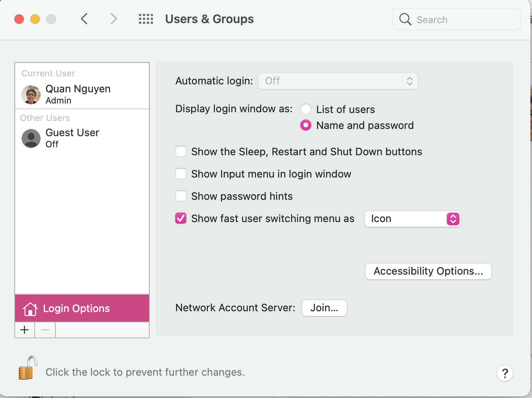Show all preferences grid icon
This screenshot has width=532, height=398.
tap(146, 19)
